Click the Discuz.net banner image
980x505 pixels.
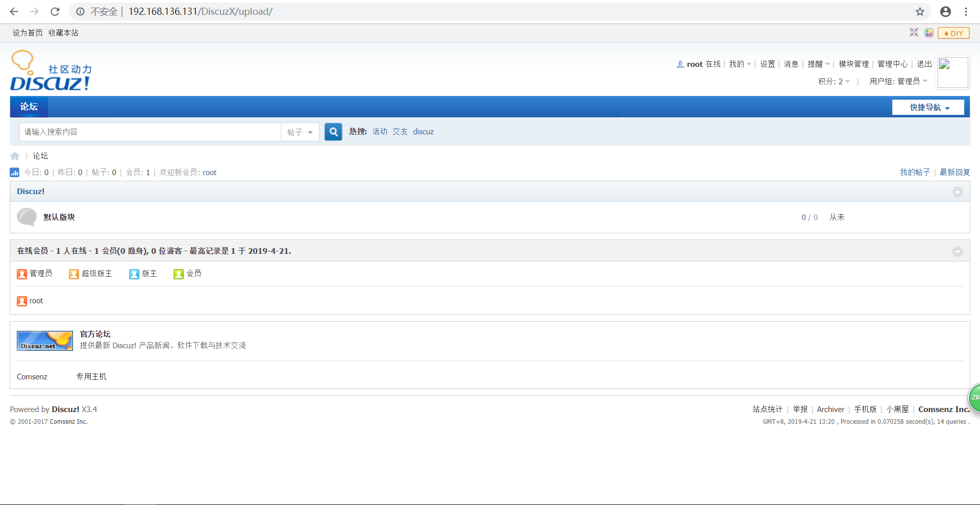(x=45, y=341)
